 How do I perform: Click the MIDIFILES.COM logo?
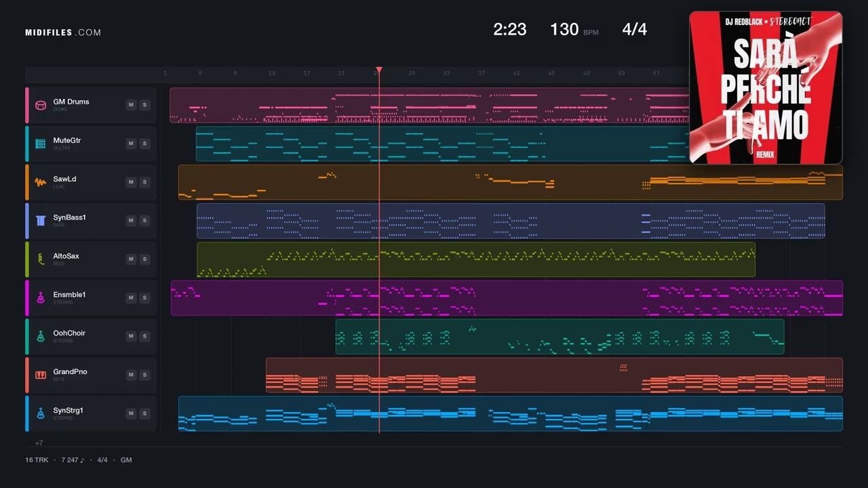tap(63, 33)
